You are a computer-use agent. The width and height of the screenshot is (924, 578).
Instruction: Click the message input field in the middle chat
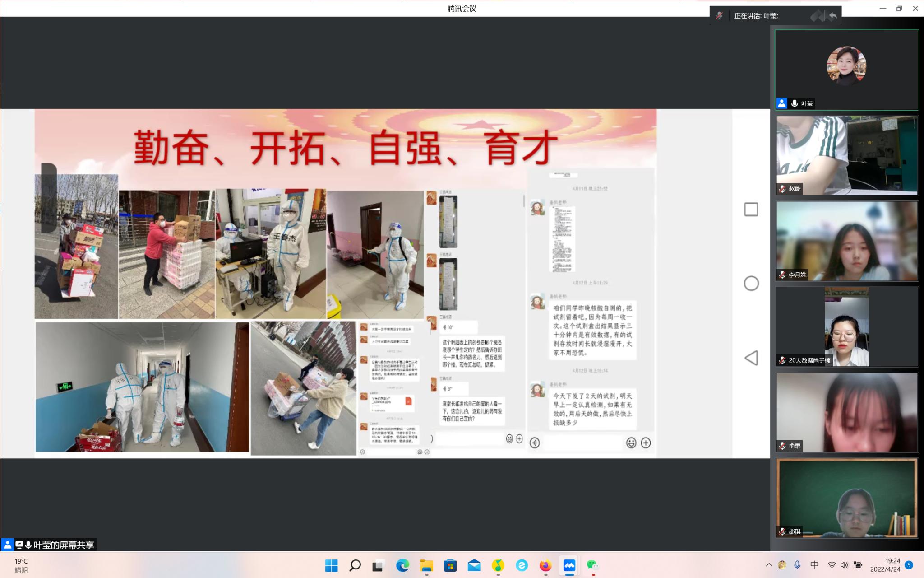pos(469,438)
